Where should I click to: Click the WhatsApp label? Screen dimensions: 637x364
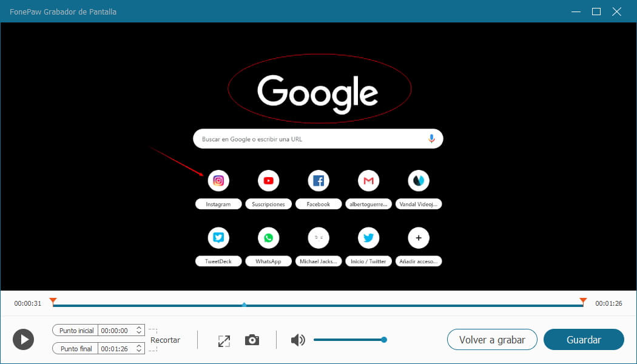[x=268, y=261]
